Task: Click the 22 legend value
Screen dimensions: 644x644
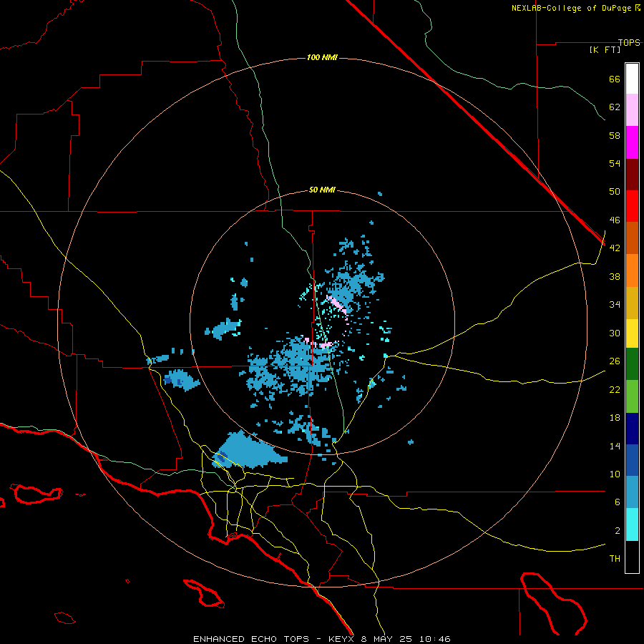Action: [x=615, y=389]
